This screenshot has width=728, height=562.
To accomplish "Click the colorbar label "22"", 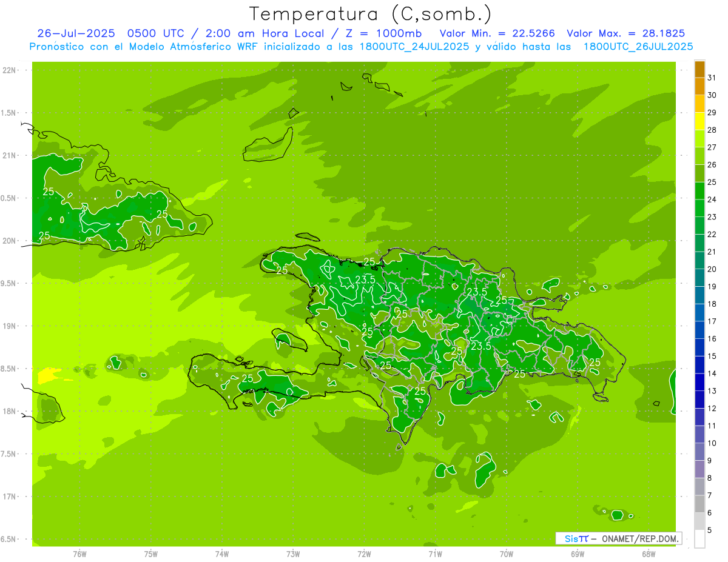I will (x=712, y=234).
